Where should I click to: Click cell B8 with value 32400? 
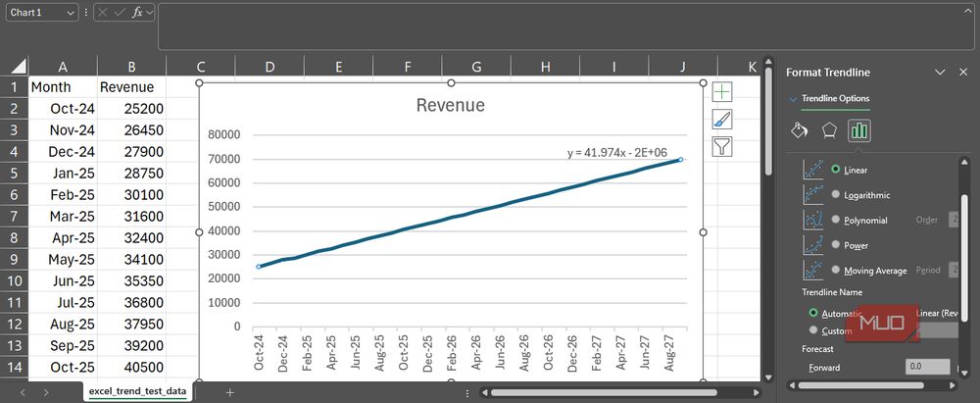pos(131,238)
